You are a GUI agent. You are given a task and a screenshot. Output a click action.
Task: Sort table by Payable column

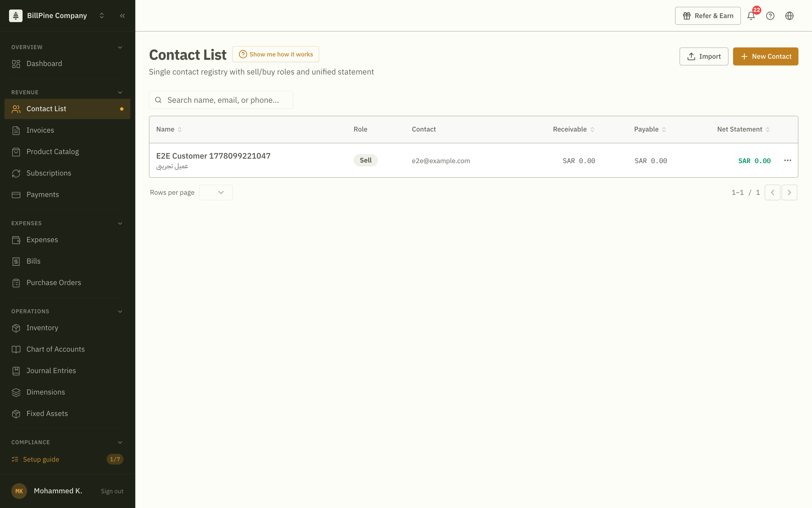click(650, 129)
